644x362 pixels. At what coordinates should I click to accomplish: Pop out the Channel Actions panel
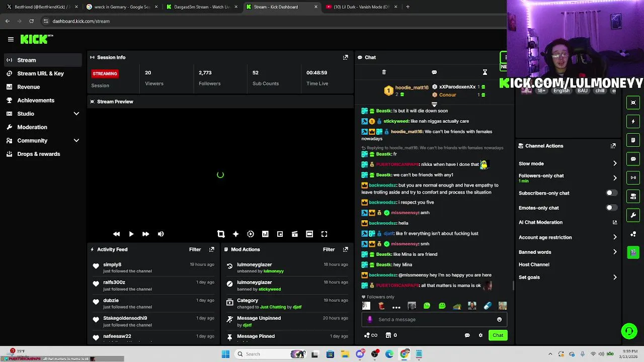pos(613,146)
